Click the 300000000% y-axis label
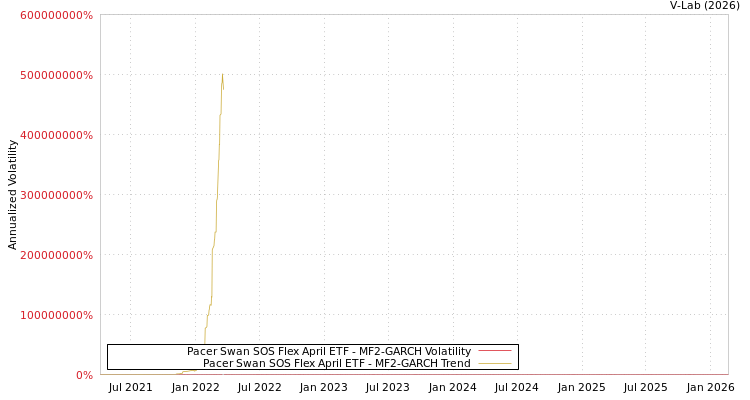750x400 pixels. [56, 195]
